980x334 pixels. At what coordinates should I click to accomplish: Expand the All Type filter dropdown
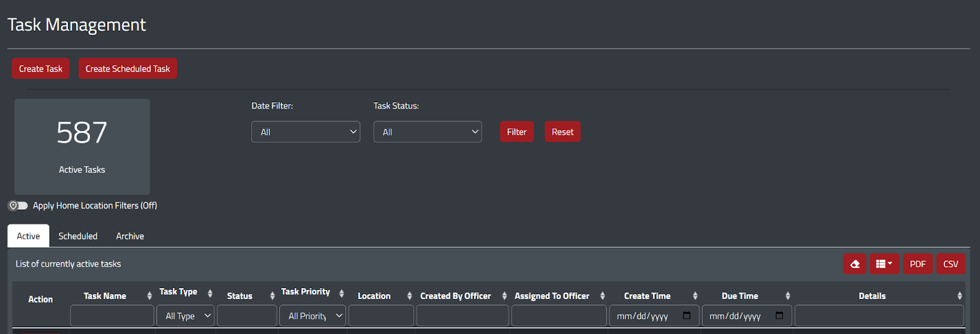(x=186, y=316)
